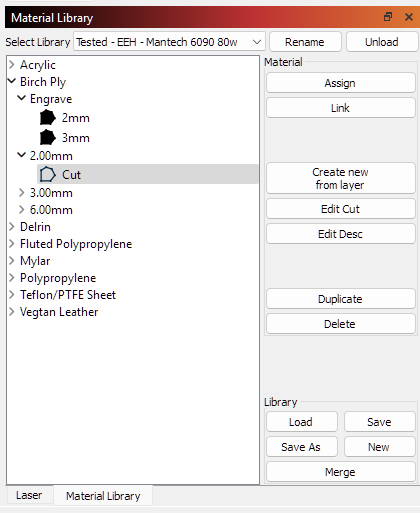Collapse the Birch Ply category
This screenshot has width=420, height=513.
[12, 81]
